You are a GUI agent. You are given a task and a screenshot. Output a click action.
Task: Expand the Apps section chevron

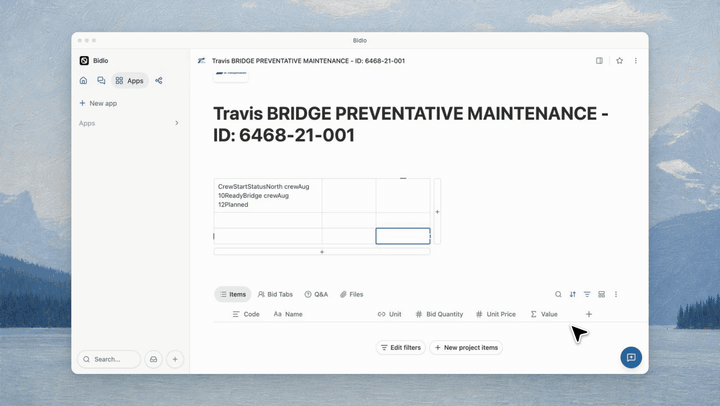(177, 123)
